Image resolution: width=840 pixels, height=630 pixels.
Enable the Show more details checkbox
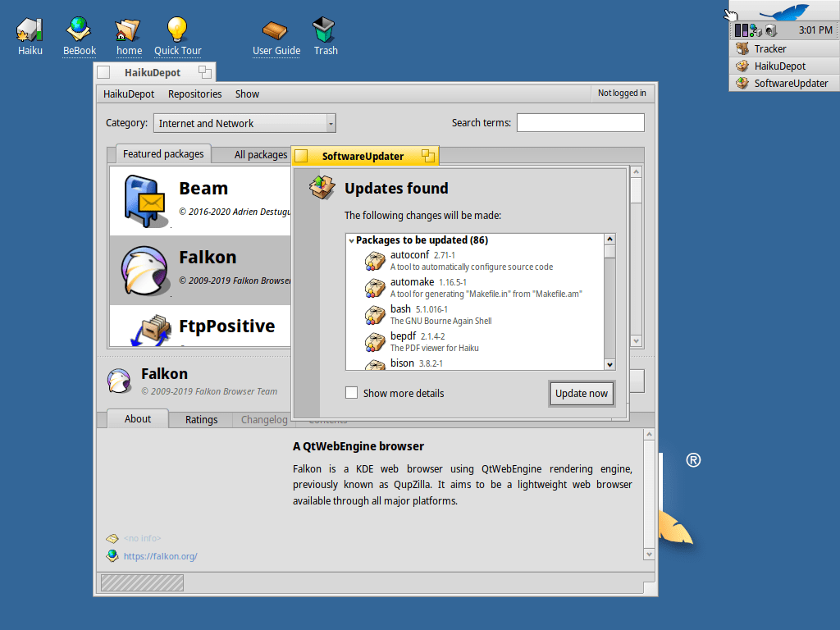pyautogui.click(x=351, y=393)
